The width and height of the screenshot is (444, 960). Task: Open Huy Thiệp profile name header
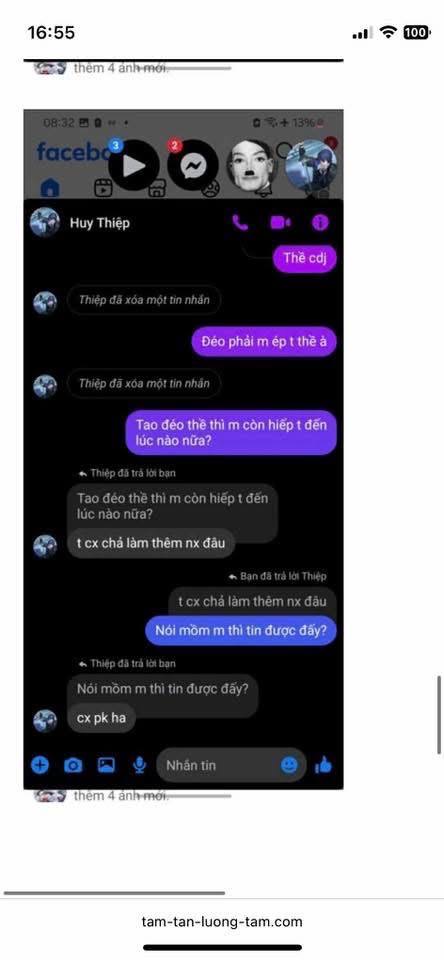tap(100, 223)
